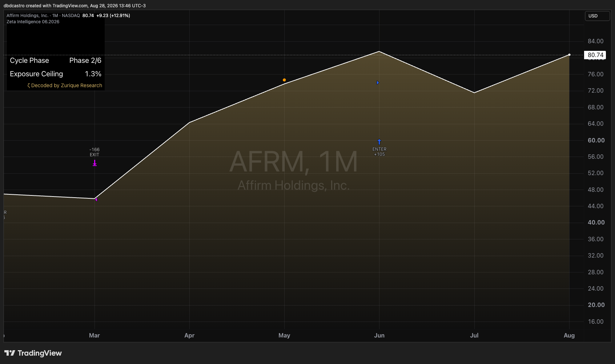This screenshot has height=364, width=615.
Task: Click the 'May' label on time axis
Action: pos(284,335)
